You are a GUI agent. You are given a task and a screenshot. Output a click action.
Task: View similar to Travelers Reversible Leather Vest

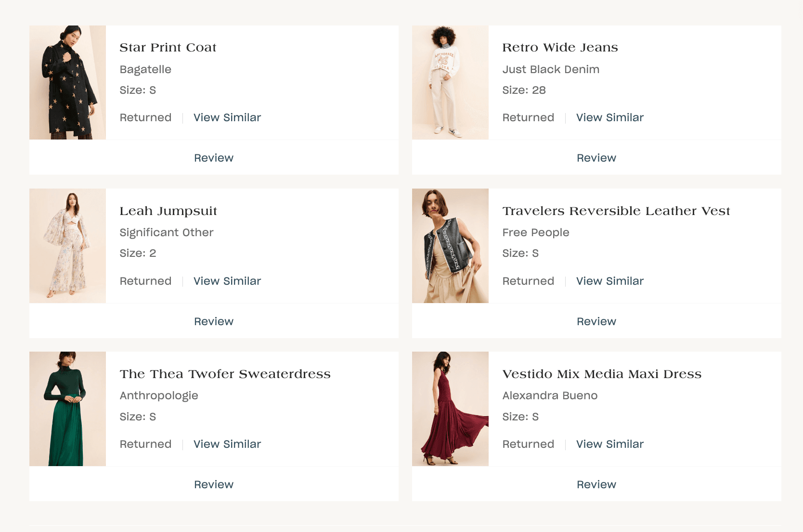pyautogui.click(x=610, y=281)
